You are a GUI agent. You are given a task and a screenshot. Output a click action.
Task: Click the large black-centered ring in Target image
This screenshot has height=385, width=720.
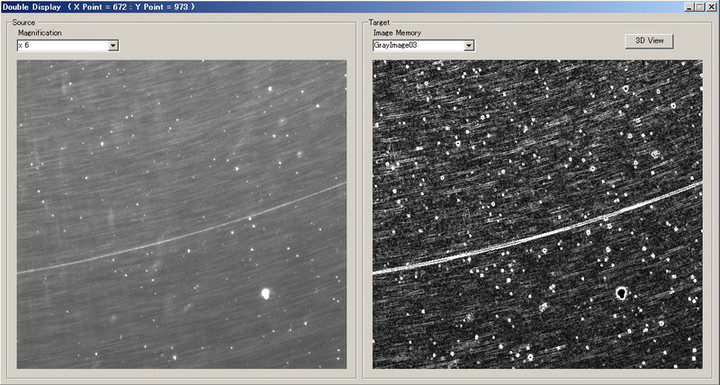click(x=621, y=292)
